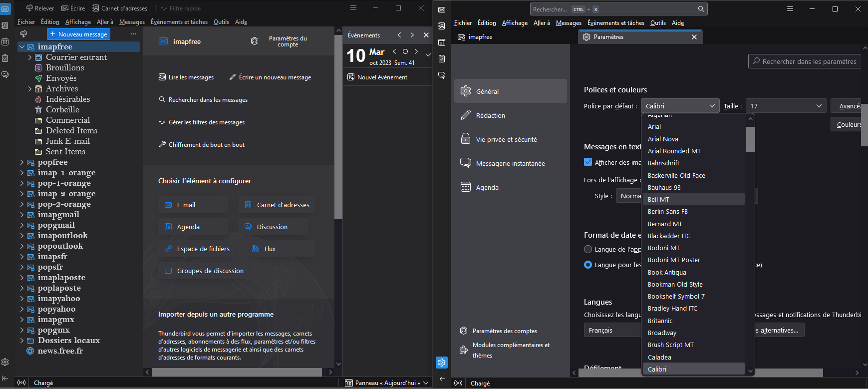868x389 pixels.
Task: Open Fichier menu in the settings window
Action: (463, 23)
